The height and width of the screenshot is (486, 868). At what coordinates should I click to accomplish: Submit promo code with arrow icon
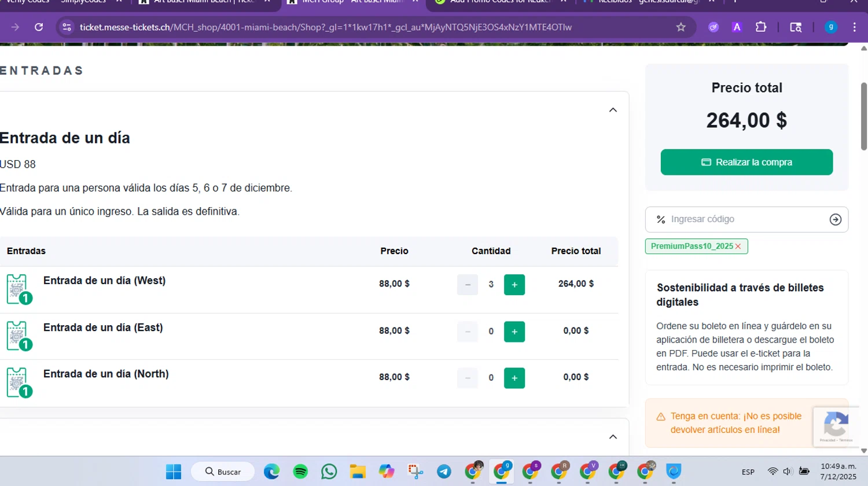(835, 219)
